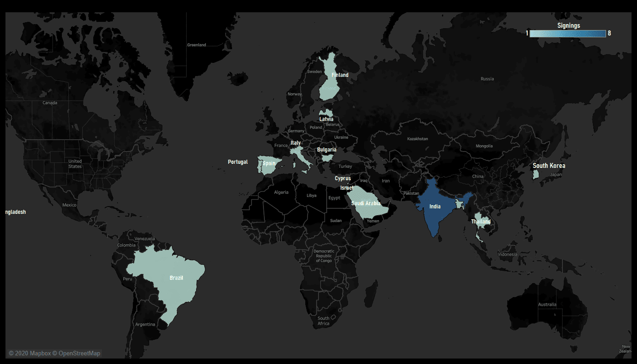Image resolution: width=637 pixels, height=364 pixels.
Task: Click the 'Cyprus' map label
Action: (x=343, y=178)
